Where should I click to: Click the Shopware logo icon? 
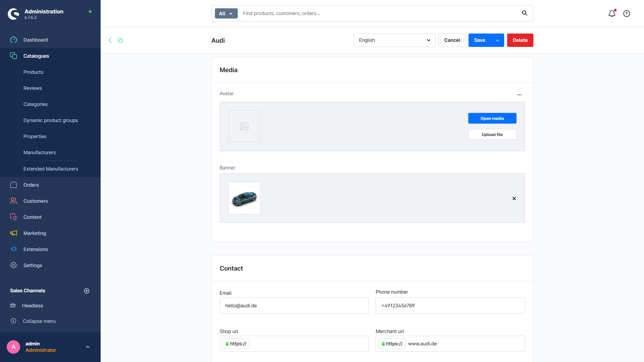13,14
